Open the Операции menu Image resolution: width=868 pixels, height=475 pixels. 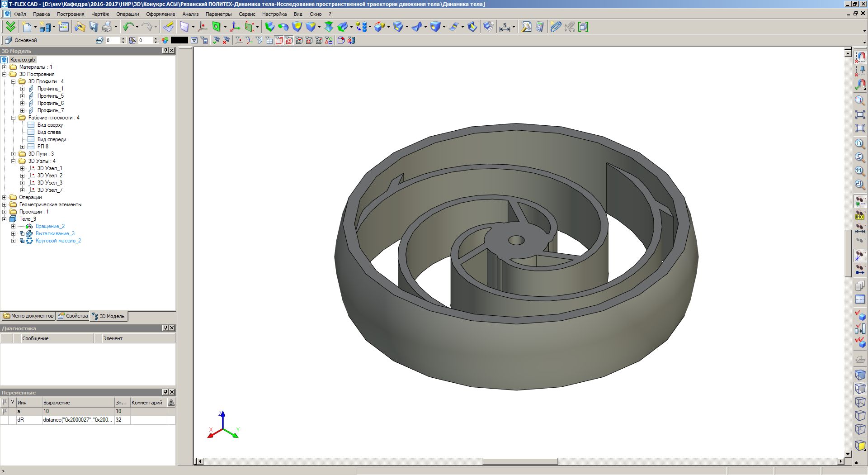point(127,14)
